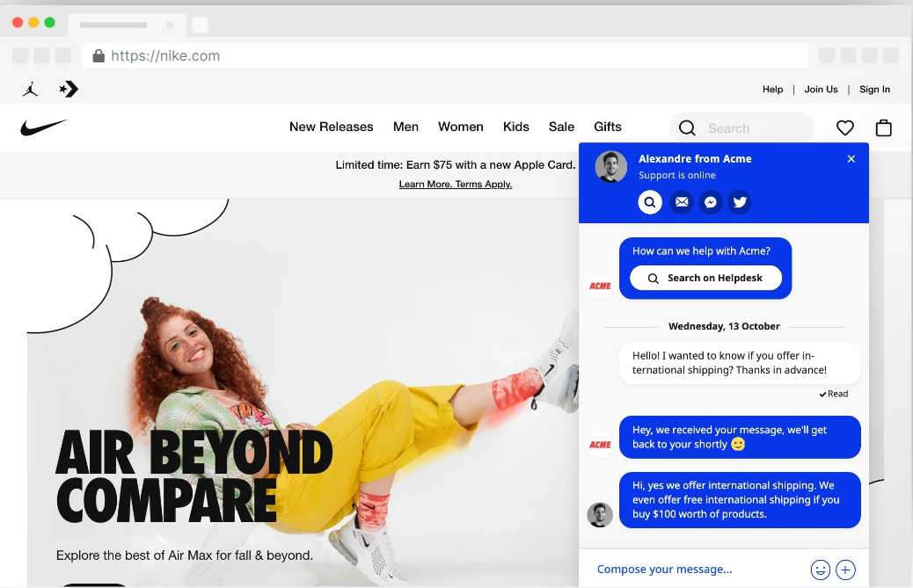Click the Nike swoosh logo

point(44,127)
